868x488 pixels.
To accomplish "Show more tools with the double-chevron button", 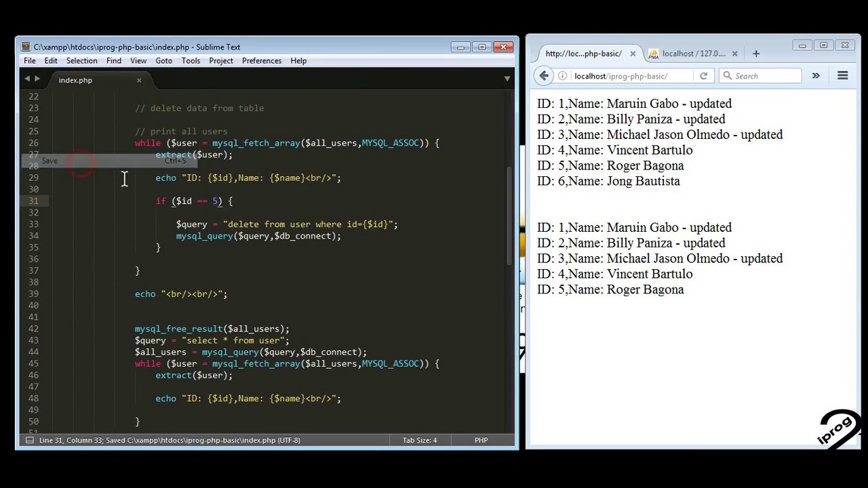I will 816,76.
